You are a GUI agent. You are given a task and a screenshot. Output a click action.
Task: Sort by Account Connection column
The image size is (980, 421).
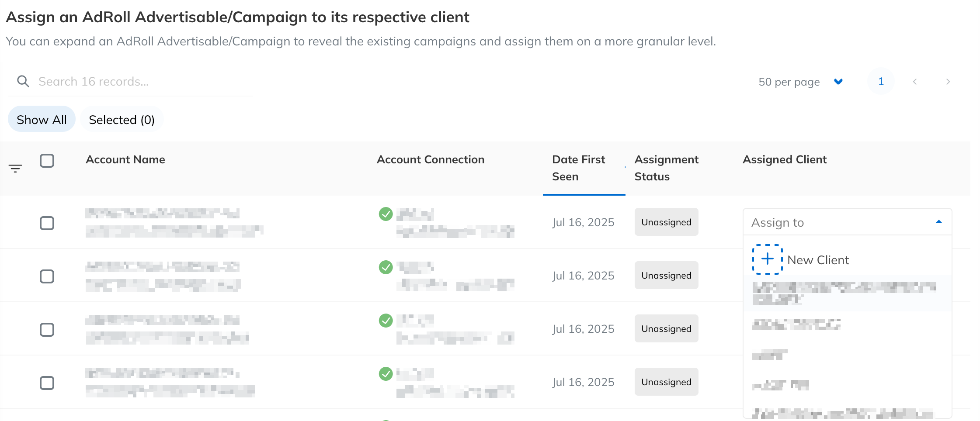(x=430, y=159)
